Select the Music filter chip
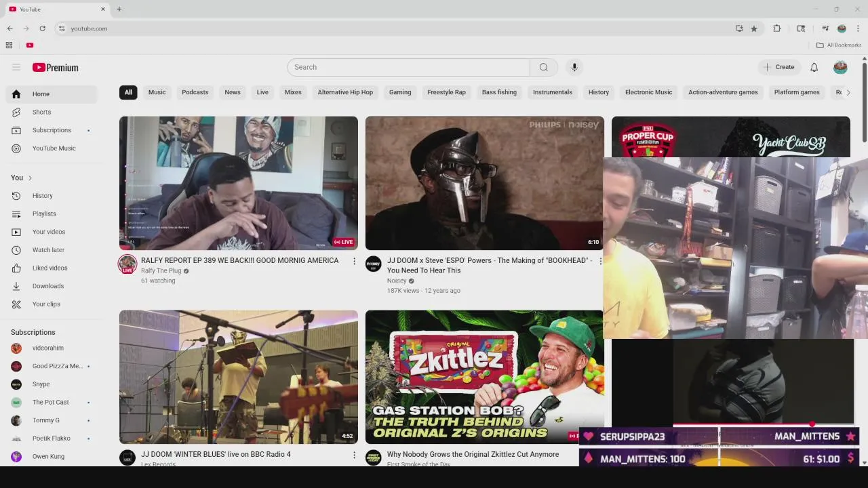 [x=157, y=92]
